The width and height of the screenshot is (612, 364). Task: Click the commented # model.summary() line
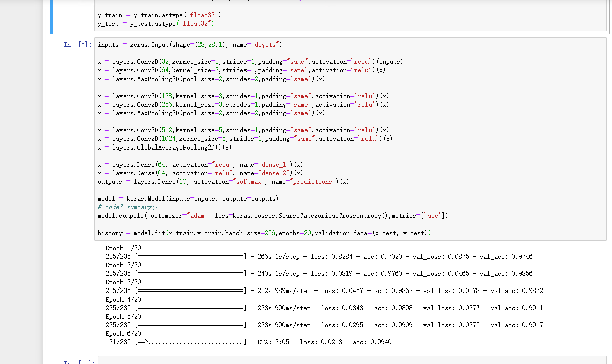click(x=128, y=207)
